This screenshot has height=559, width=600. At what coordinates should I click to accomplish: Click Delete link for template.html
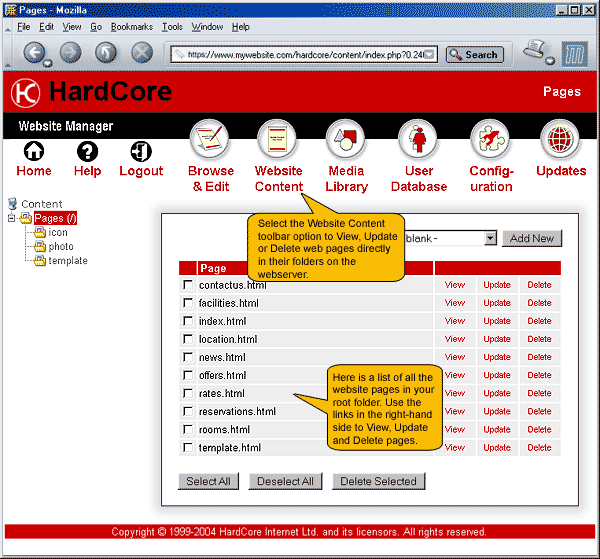(x=540, y=447)
